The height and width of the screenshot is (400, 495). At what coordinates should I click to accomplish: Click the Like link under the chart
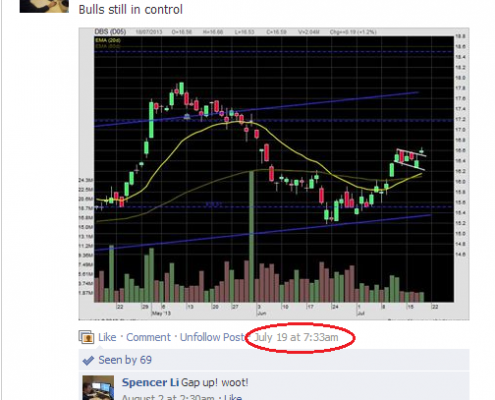coord(107,337)
